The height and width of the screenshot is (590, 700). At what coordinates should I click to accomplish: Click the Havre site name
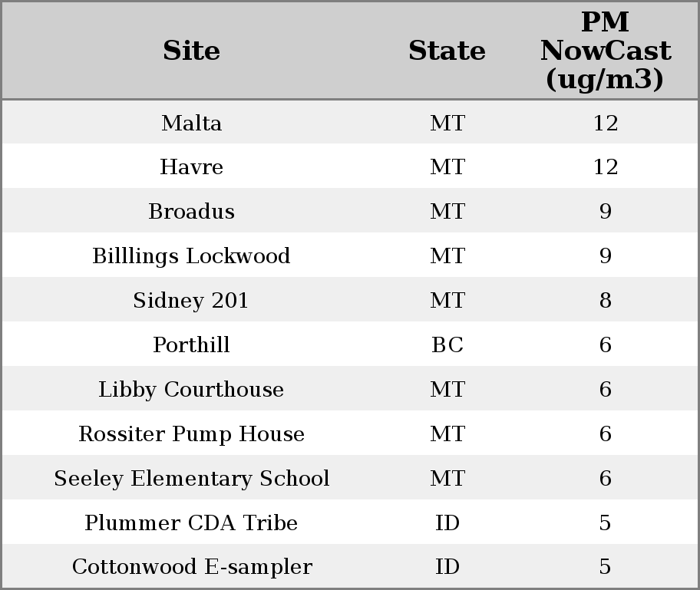[x=191, y=167]
